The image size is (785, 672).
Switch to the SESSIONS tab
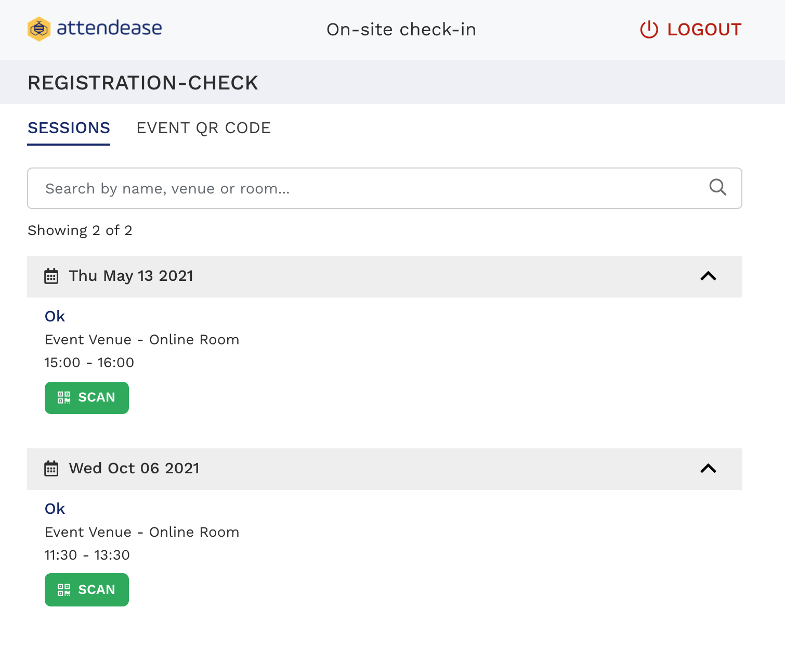pyautogui.click(x=69, y=128)
